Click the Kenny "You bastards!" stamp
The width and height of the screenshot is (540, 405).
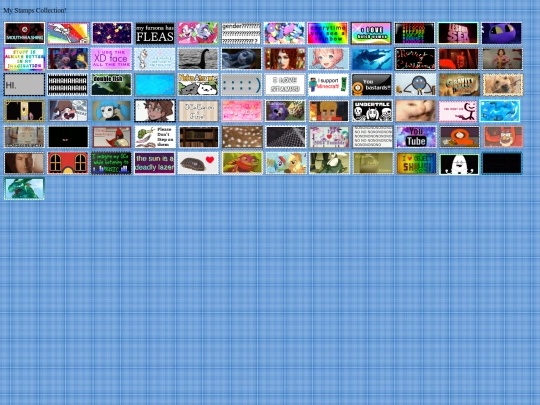click(372, 85)
